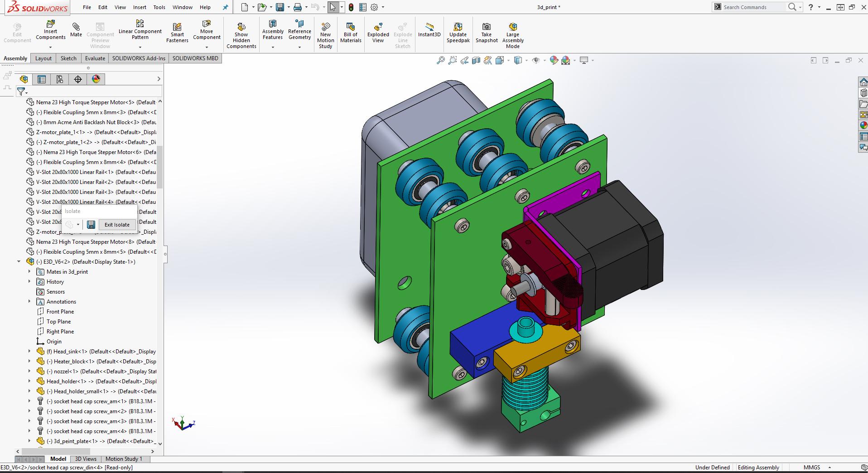The image size is (868, 473).
Task: Open Reference Geometry dropdown arrow
Action: pyautogui.click(x=299, y=47)
